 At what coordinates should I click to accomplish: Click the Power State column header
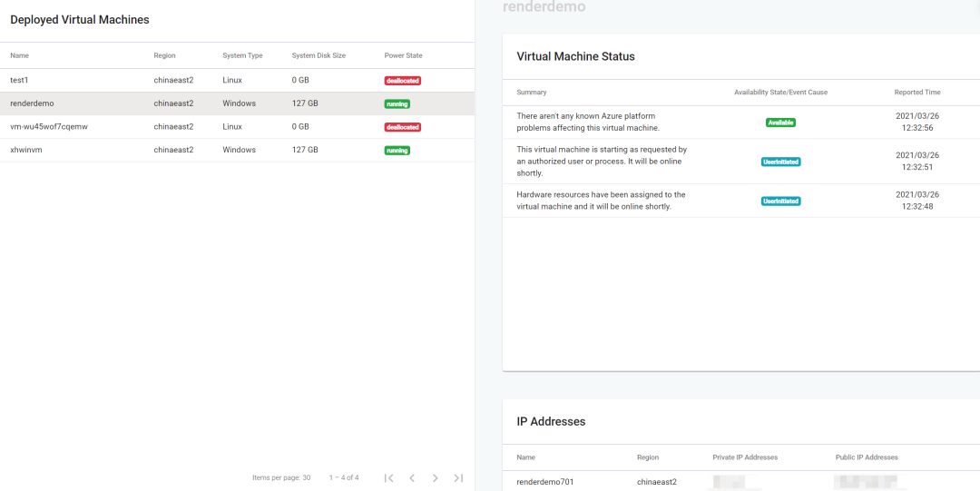(403, 55)
